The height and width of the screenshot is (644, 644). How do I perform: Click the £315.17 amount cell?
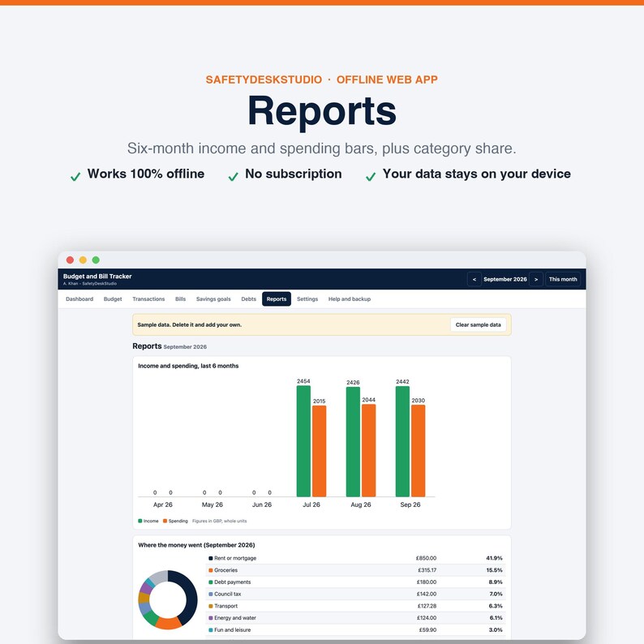click(427, 570)
